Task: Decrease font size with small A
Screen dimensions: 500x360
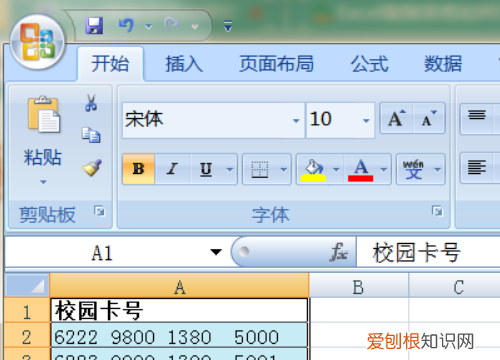Action: (x=429, y=118)
